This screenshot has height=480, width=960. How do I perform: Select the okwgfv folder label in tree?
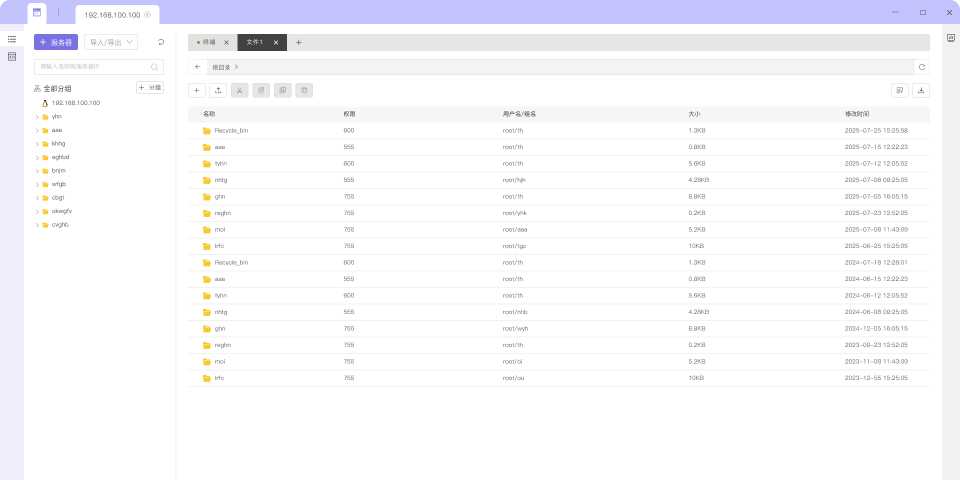62,211
